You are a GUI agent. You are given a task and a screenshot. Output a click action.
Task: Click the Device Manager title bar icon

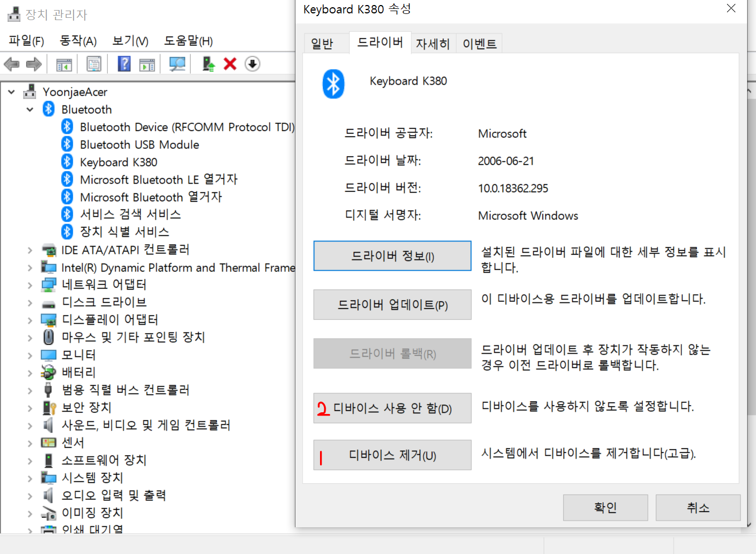pyautogui.click(x=14, y=14)
